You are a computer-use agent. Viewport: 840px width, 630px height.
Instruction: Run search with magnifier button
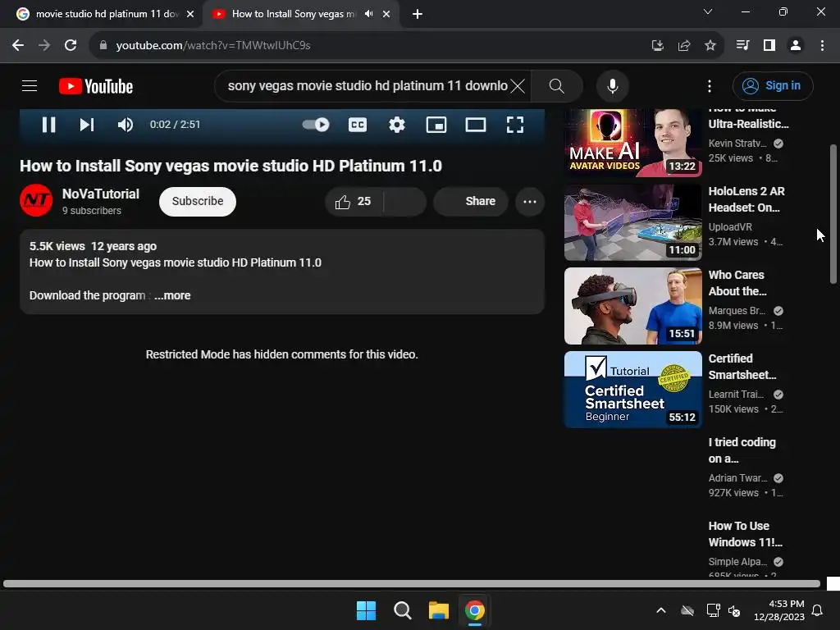557,85
